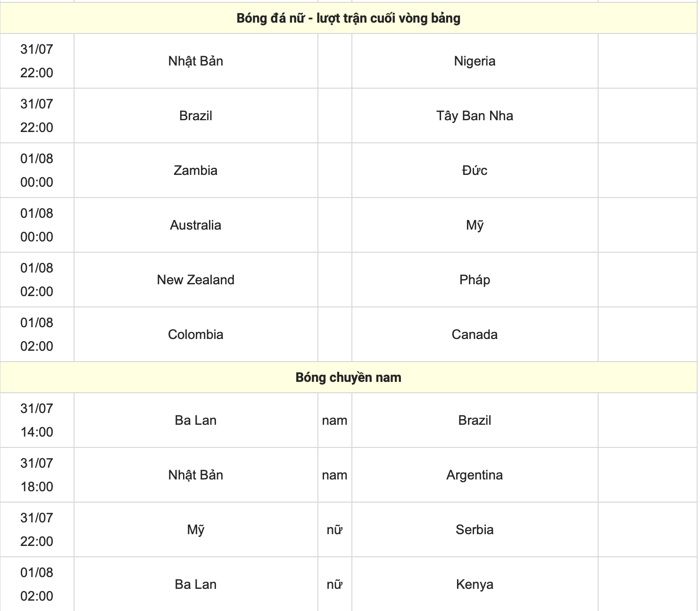Select the Kenya team cell
Screen dimensions: 700x611
point(475,584)
